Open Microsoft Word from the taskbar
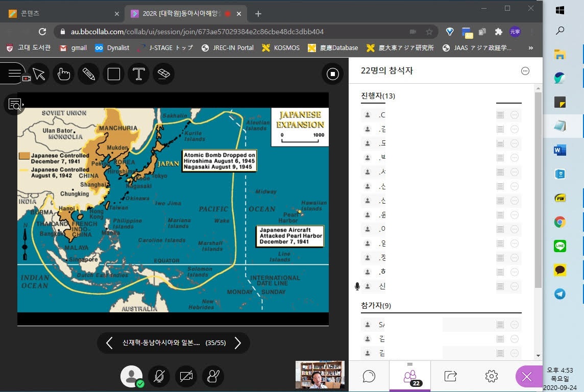The width and height of the screenshot is (584, 392). (x=560, y=150)
